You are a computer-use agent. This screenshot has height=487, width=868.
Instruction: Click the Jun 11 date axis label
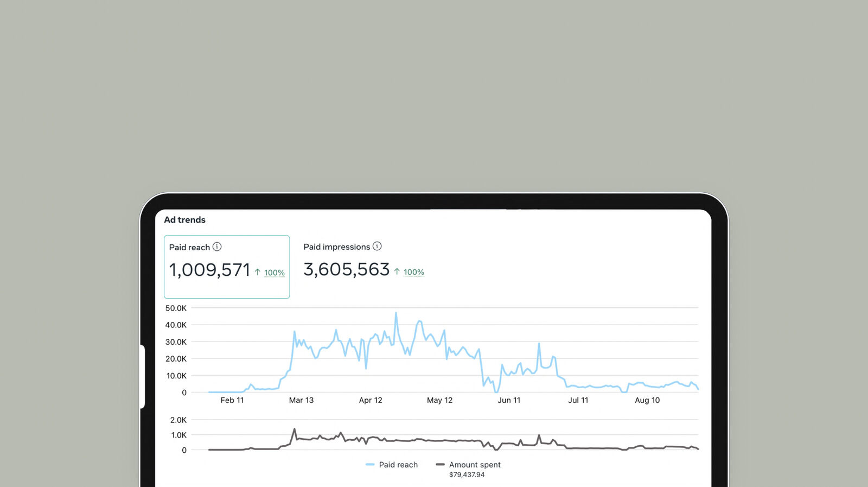point(509,400)
